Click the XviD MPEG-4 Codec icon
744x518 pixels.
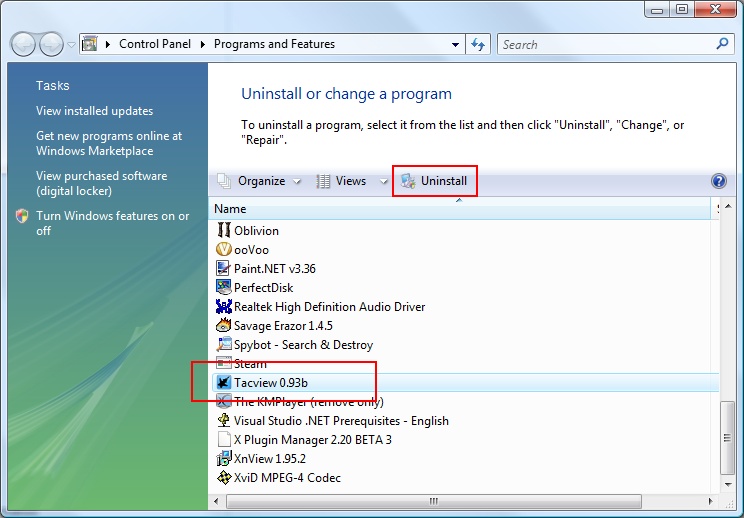pyautogui.click(x=223, y=477)
